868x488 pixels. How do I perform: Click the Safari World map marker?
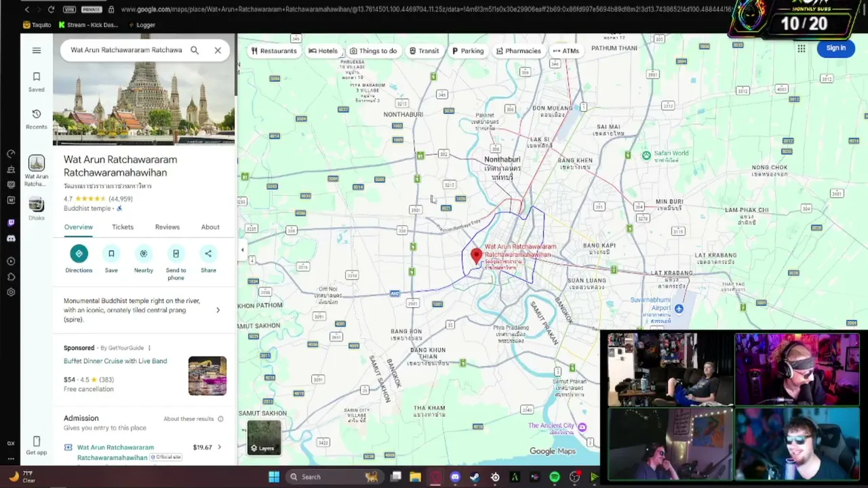coord(646,155)
